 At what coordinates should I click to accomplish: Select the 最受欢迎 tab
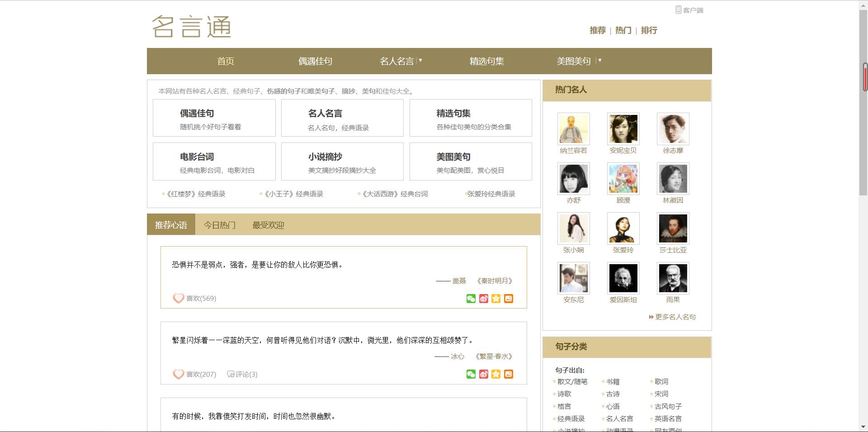click(x=267, y=225)
